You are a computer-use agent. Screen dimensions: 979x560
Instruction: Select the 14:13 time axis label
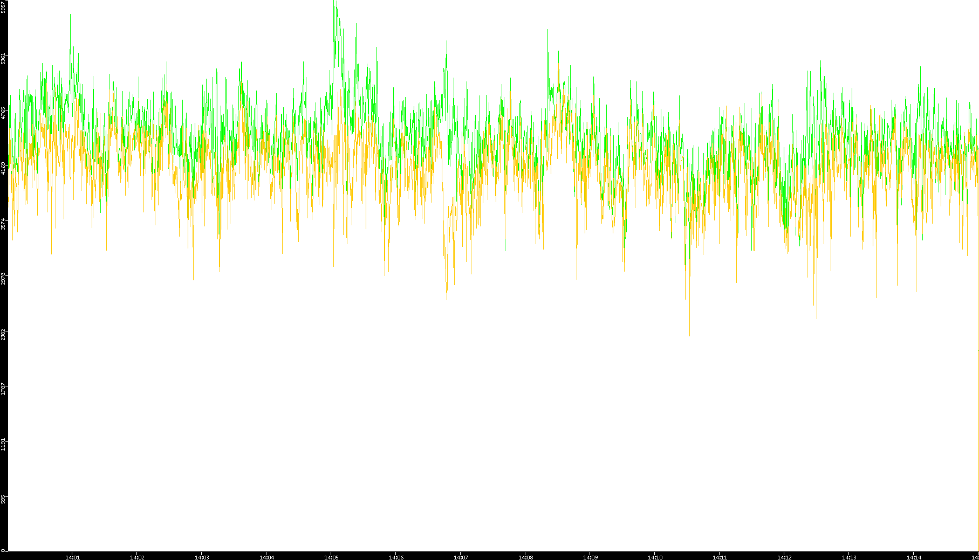(849, 557)
